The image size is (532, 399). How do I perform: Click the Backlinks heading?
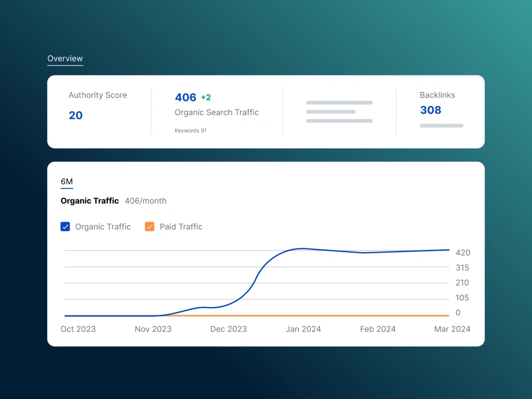tap(437, 95)
